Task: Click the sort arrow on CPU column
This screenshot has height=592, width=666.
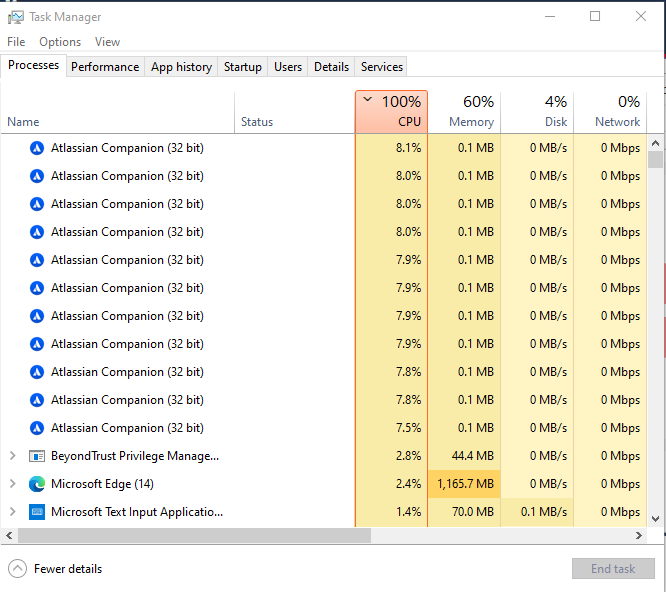Action: pyautogui.click(x=368, y=100)
